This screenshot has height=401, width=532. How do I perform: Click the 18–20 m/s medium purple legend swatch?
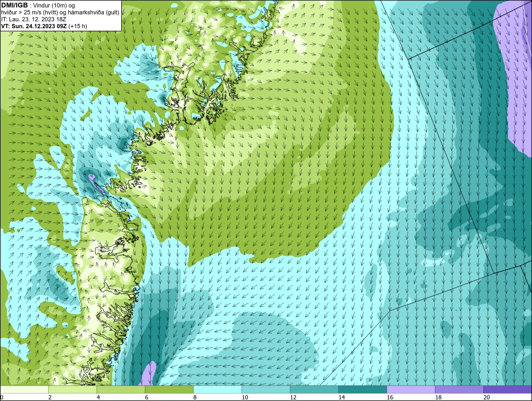[x=460, y=389]
